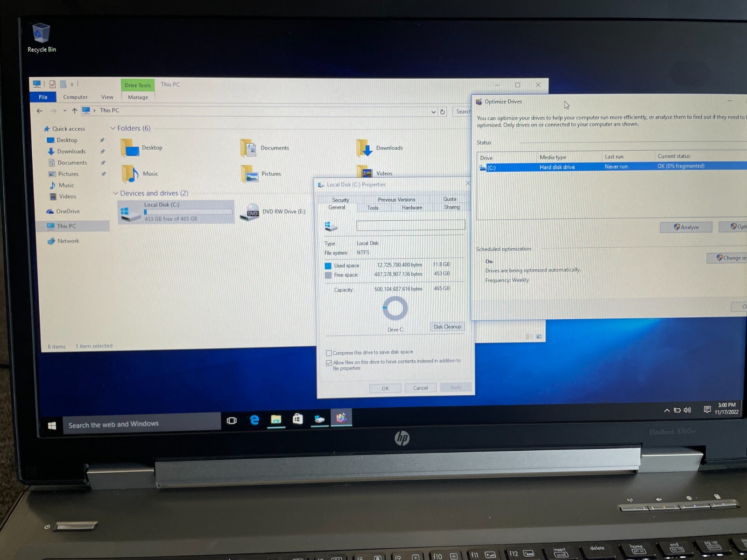The height and width of the screenshot is (560, 747).
Task: Select the DVD RW Drive (E:)
Action: (273, 212)
